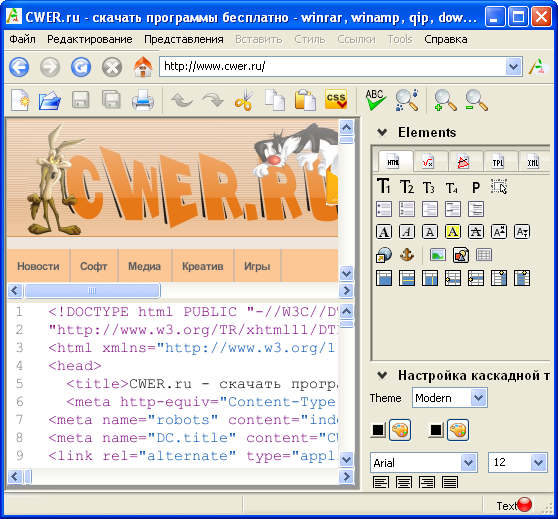Open the second color palette picker

tap(458, 430)
